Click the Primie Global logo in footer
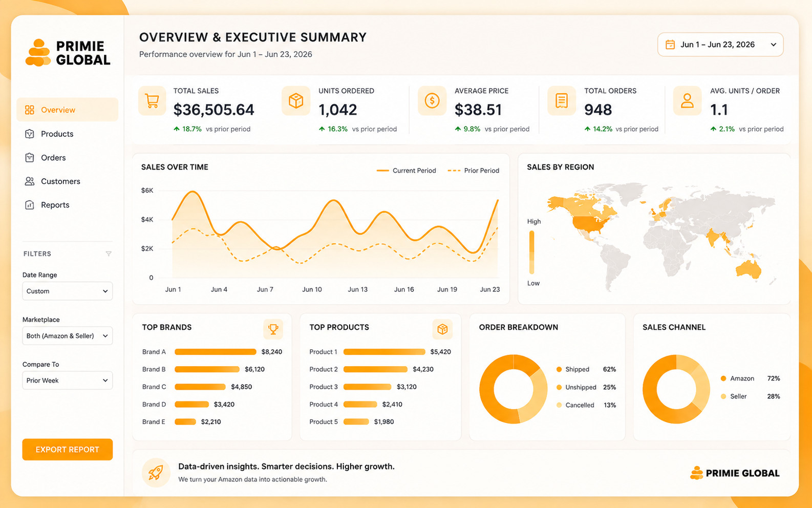 click(x=735, y=473)
